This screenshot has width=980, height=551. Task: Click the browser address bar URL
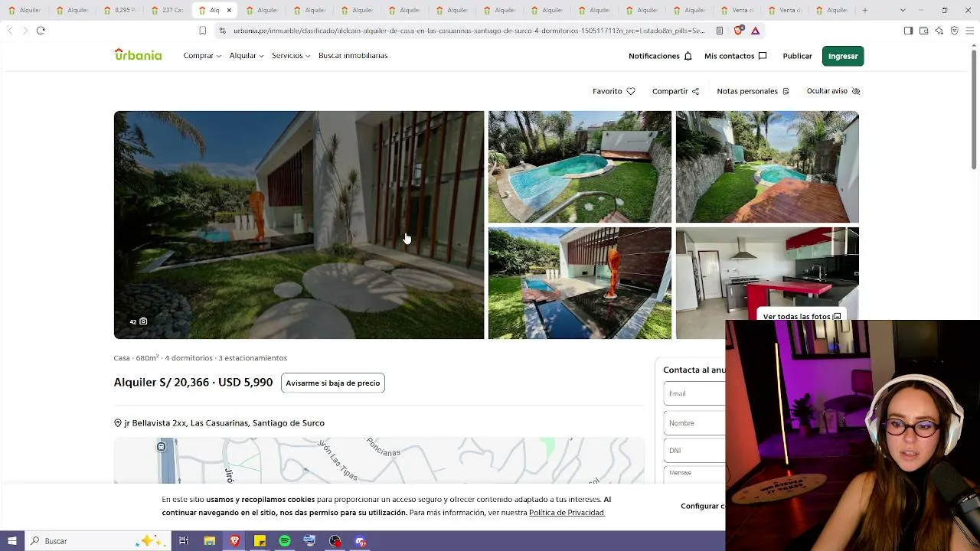click(x=469, y=31)
